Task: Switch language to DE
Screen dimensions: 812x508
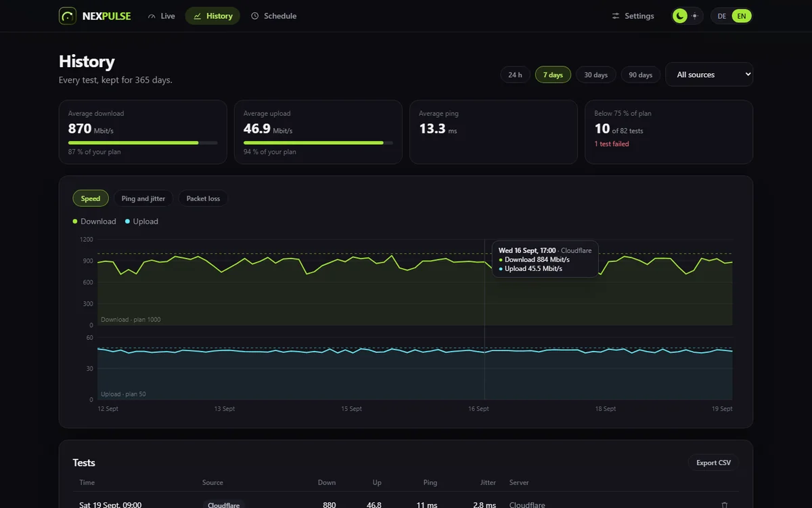Action: [722, 16]
